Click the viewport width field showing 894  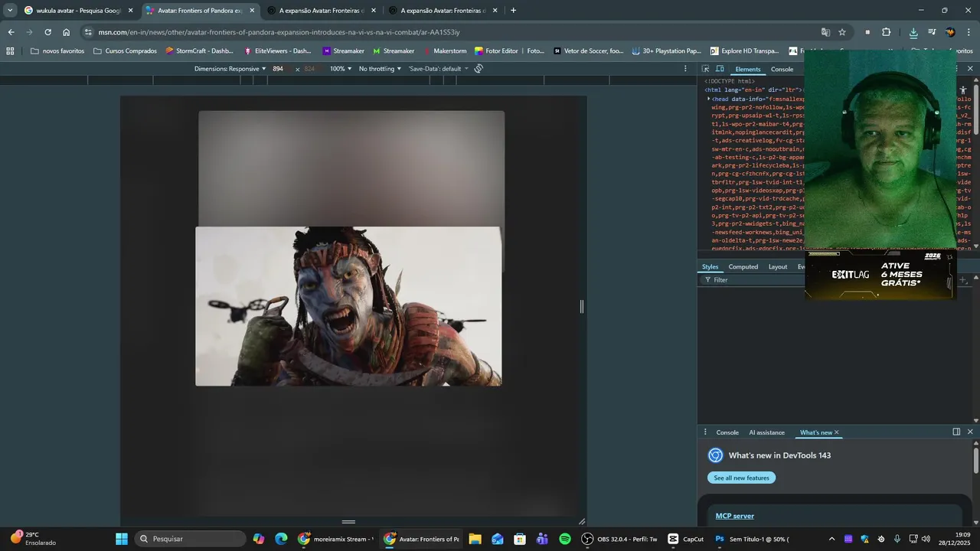pos(279,69)
